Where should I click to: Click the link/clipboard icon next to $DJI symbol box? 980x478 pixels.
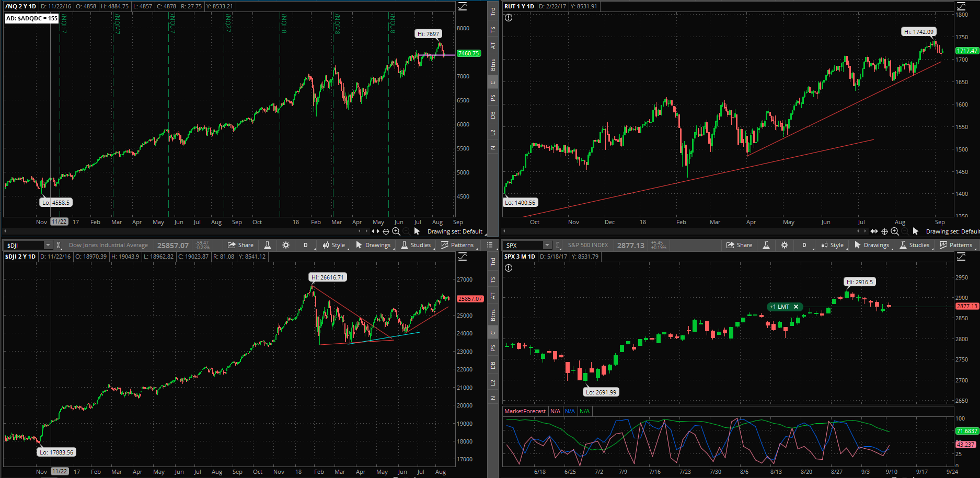[x=59, y=245]
